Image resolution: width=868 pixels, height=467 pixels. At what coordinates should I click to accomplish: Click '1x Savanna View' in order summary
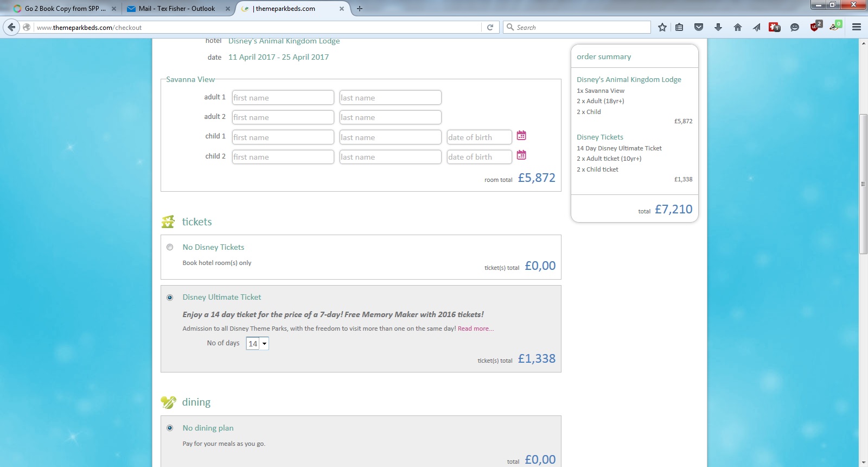pos(601,91)
